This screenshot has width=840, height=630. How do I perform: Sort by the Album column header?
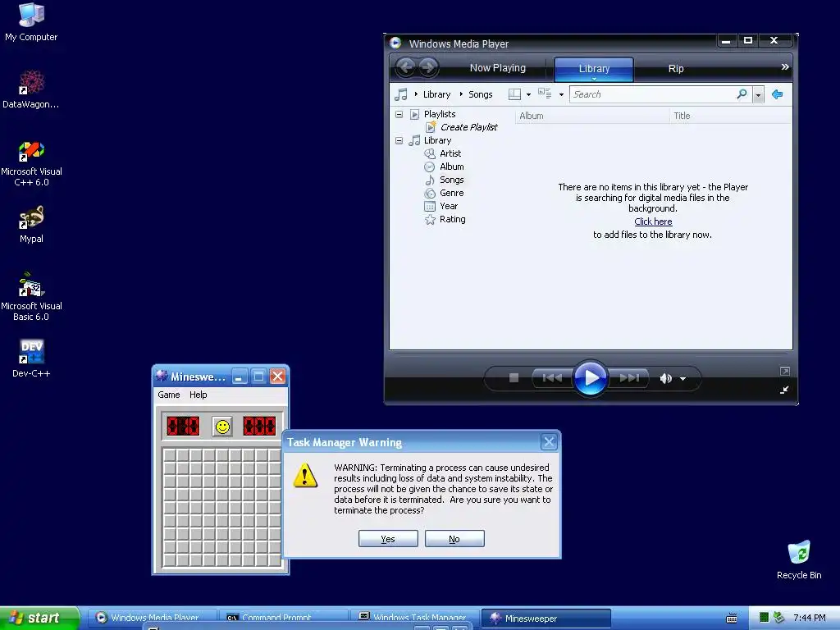592,116
